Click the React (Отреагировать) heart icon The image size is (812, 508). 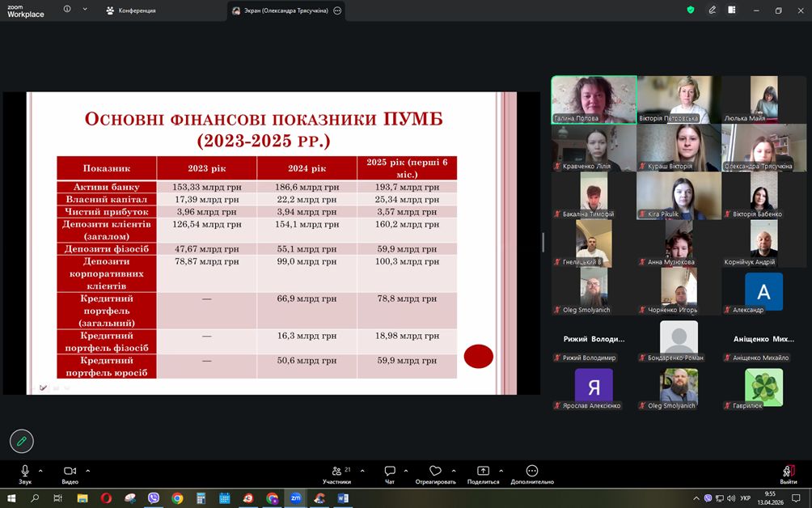pyautogui.click(x=435, y=473)
